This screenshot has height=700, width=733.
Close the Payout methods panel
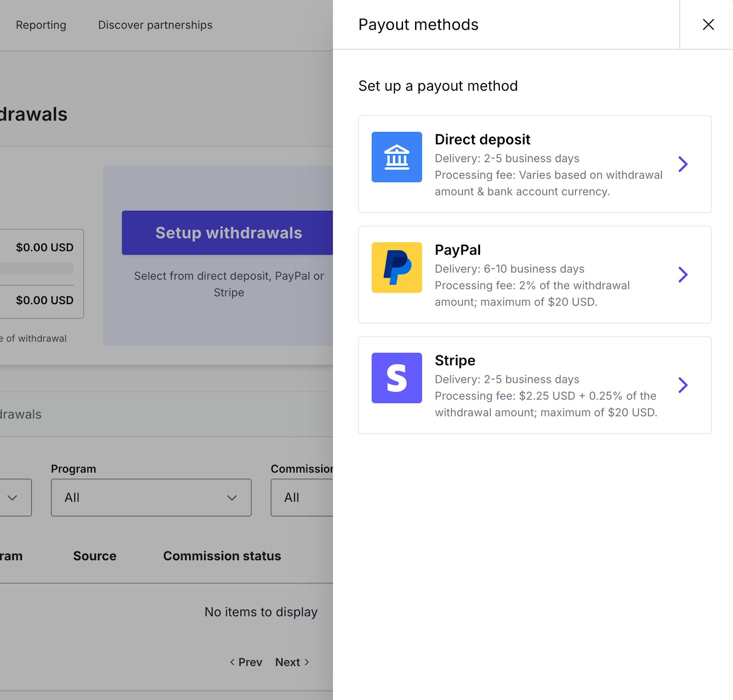tap(708, 25)
